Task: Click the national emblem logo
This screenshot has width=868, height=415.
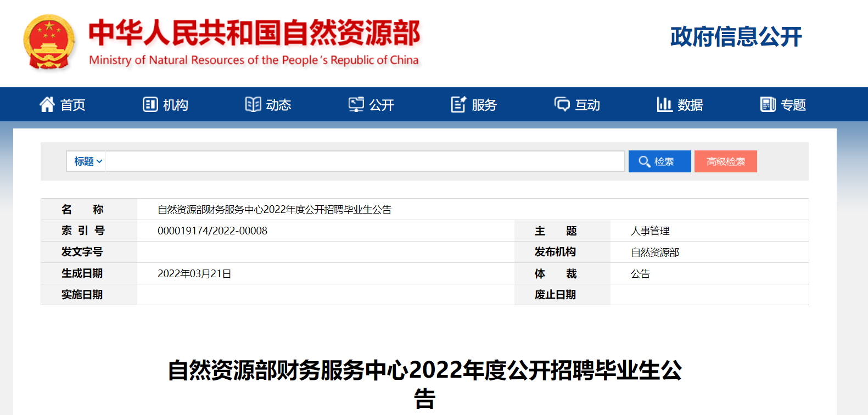Action: tap(49, 42)
